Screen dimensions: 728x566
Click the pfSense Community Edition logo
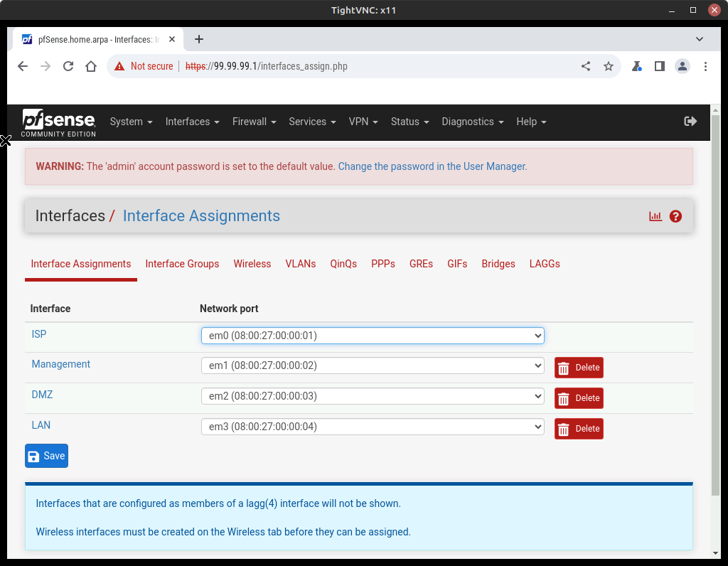tap(58, 122)
